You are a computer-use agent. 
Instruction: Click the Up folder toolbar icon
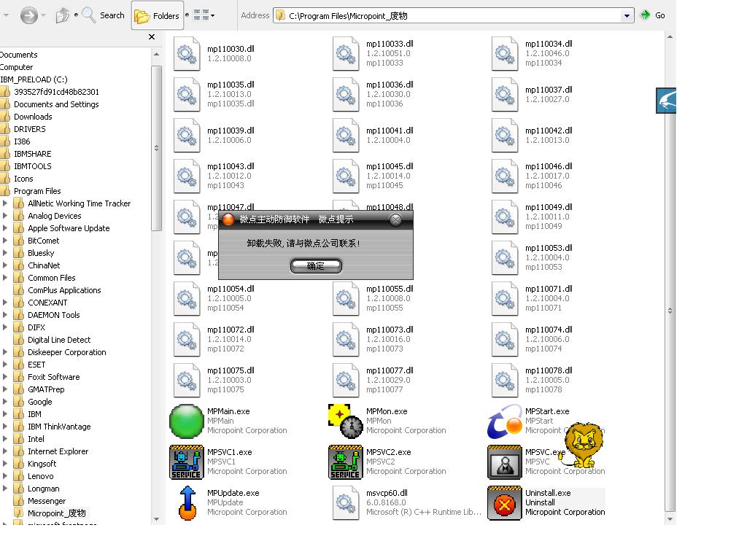(x=63, y=16)
